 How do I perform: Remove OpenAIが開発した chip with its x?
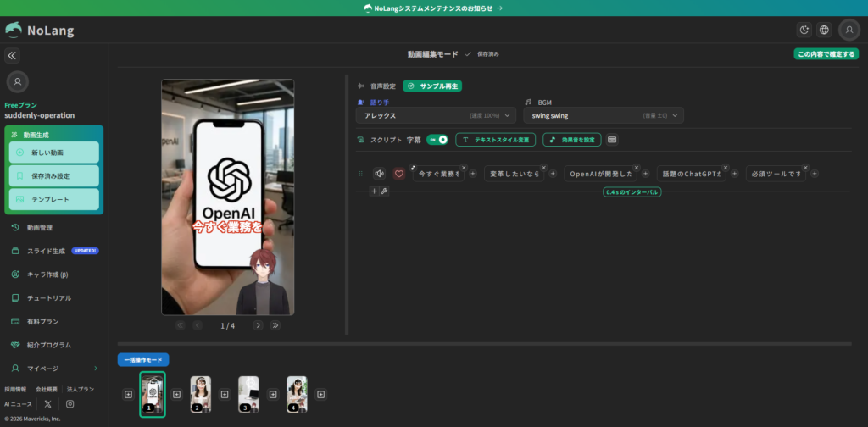click(x=637, y=168)
